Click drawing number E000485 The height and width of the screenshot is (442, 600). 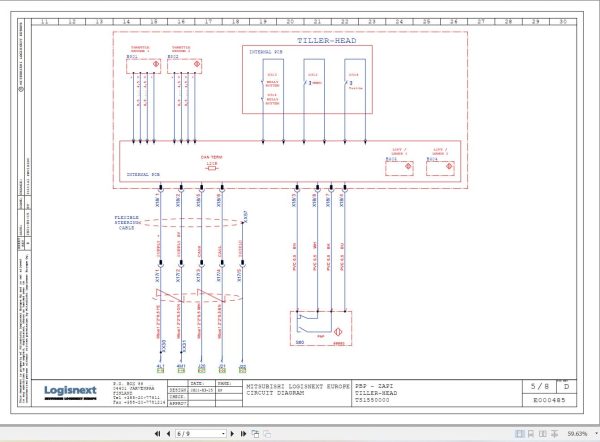(549, 400)
